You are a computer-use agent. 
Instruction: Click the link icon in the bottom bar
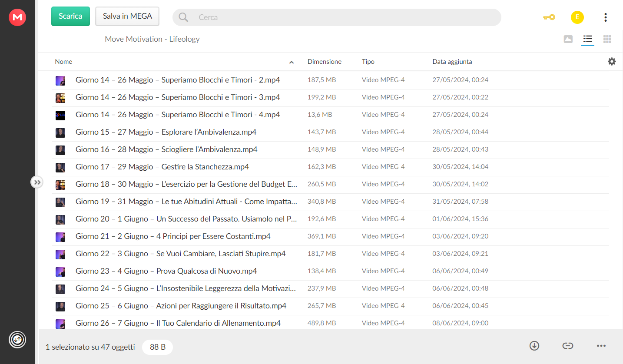[x=568, y=346]
